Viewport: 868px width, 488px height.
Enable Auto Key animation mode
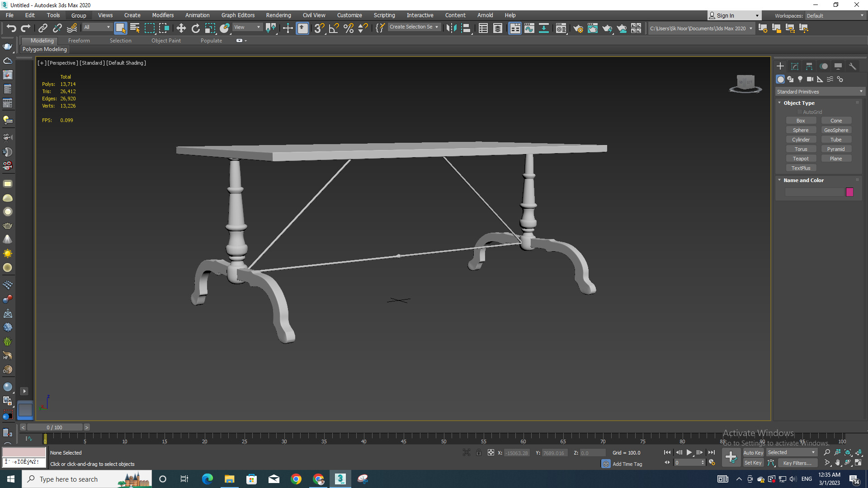pyautogui.click(x=753, y=452)
